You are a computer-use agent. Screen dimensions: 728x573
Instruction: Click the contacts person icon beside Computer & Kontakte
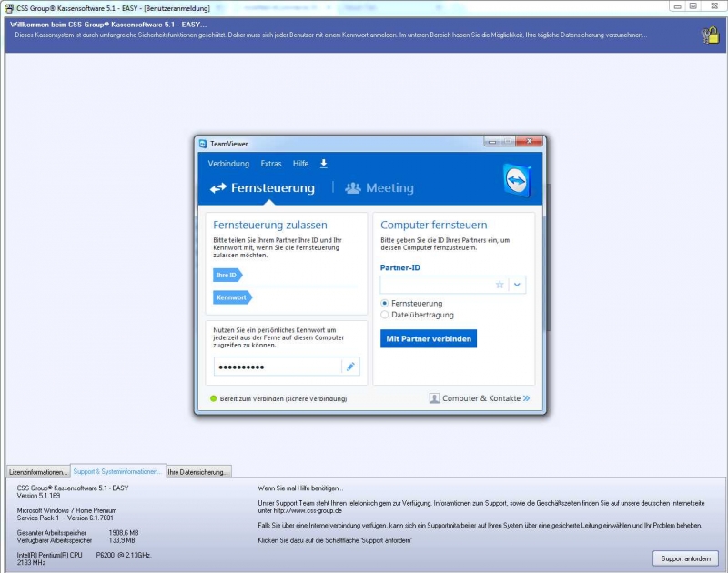(x=434, y=398)
